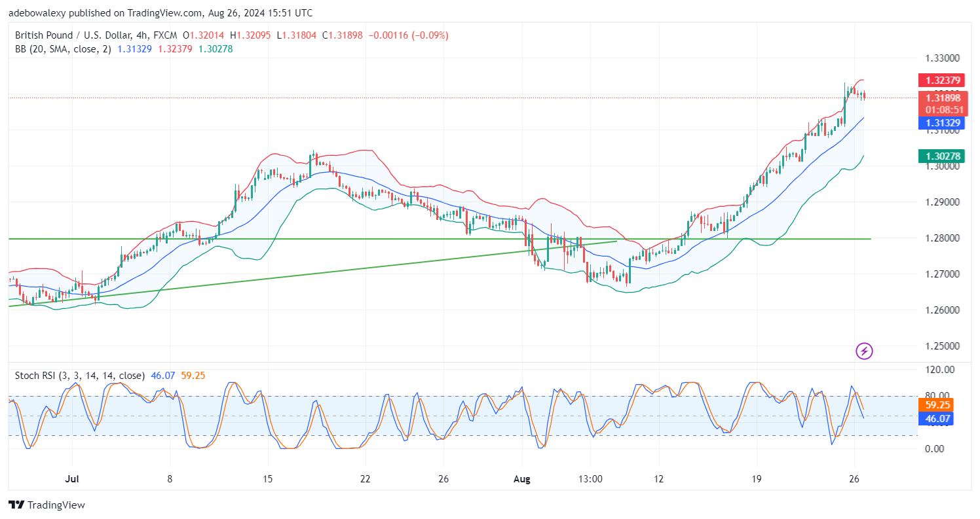Click the TradingView logo at bottom left

point(47,505)
